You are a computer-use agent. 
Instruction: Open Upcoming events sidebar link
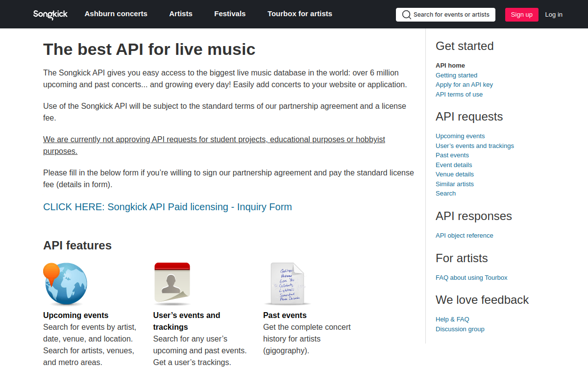(x=460, y=136)
